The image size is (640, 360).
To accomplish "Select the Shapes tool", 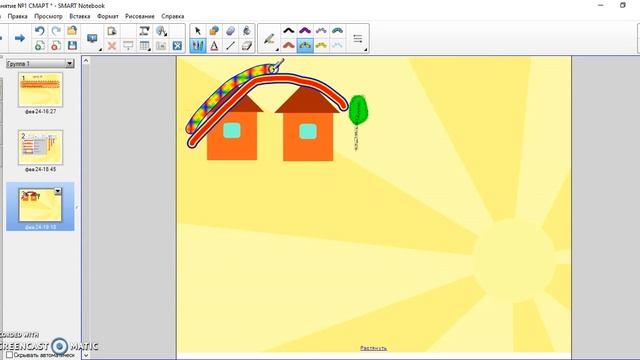I will [214, 31].
